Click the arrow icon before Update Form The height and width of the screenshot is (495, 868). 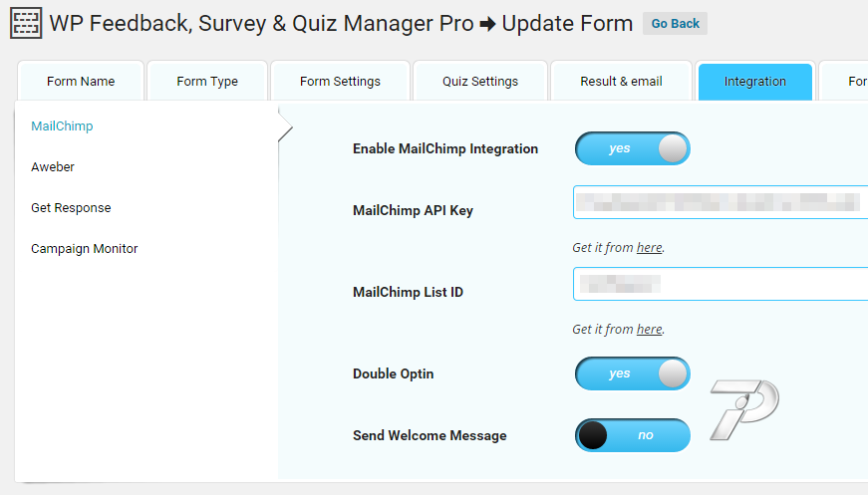pos(487,24)
